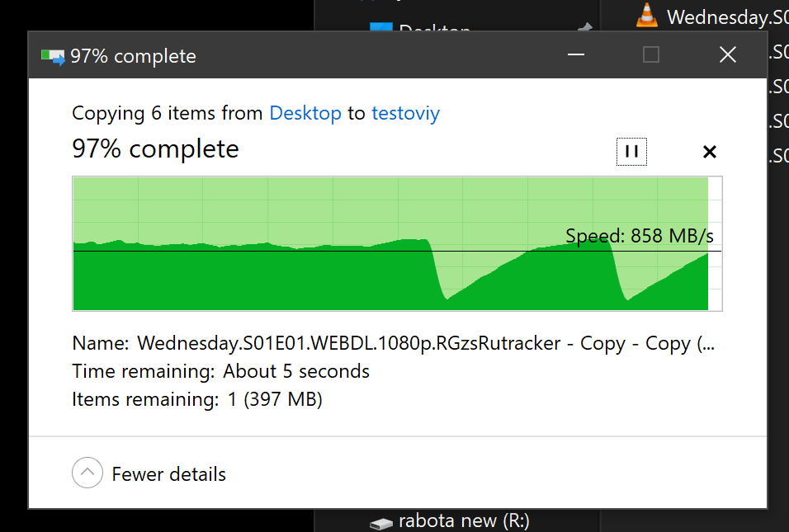Click the Speed: 858 MB/s label
Viewport: 789px width, 532px height.
[x=640, y=235]
